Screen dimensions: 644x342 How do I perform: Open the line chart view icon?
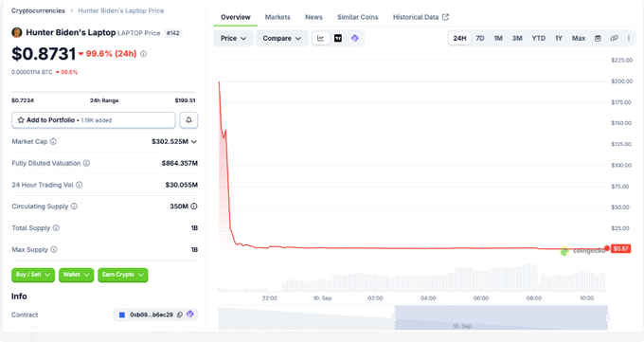[x=321, y=38]
